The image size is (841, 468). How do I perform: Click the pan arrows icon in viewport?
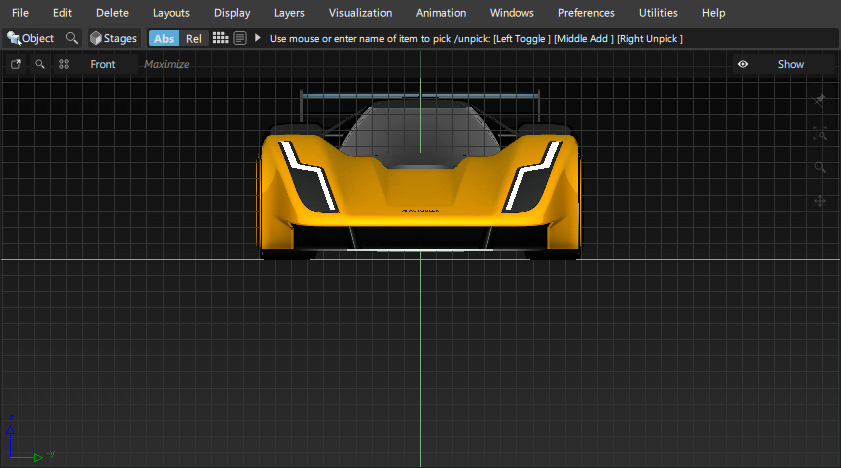820,201
